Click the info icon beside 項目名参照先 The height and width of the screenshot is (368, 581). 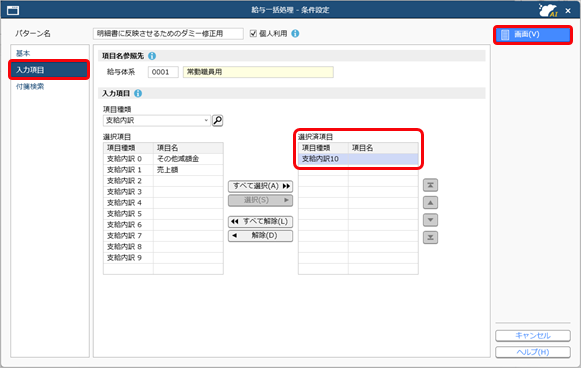click(152, 56)
